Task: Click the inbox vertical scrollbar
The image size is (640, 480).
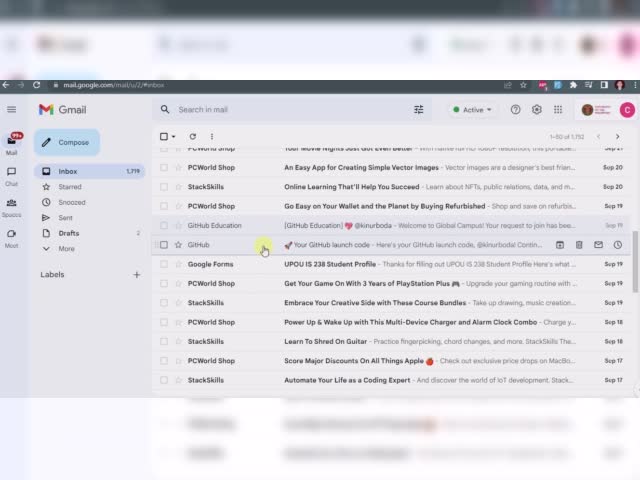Action: pos(635,262)
